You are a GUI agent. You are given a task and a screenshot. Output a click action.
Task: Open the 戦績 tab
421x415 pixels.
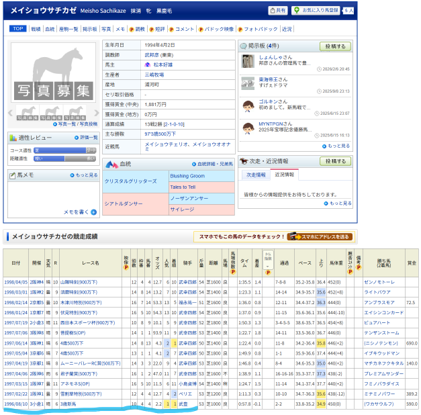coord(36,29)
